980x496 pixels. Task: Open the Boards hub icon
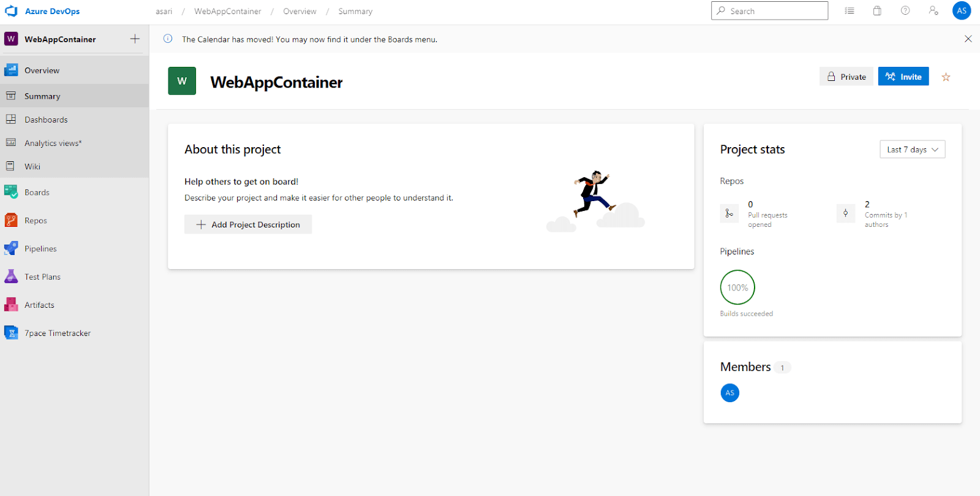point(11,192)
